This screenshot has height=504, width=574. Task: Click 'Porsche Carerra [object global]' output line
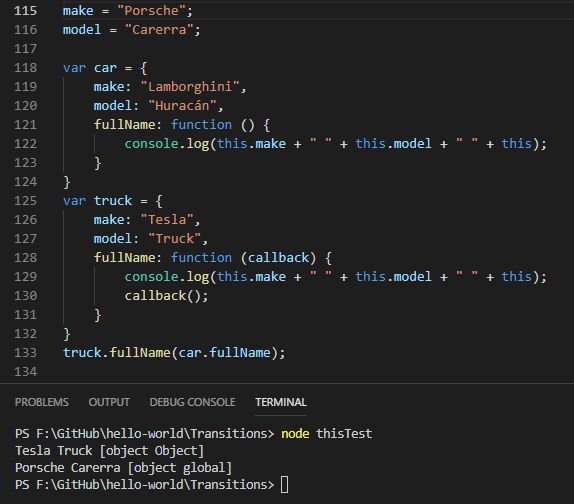pyautogui.click(x=123, y=468)
